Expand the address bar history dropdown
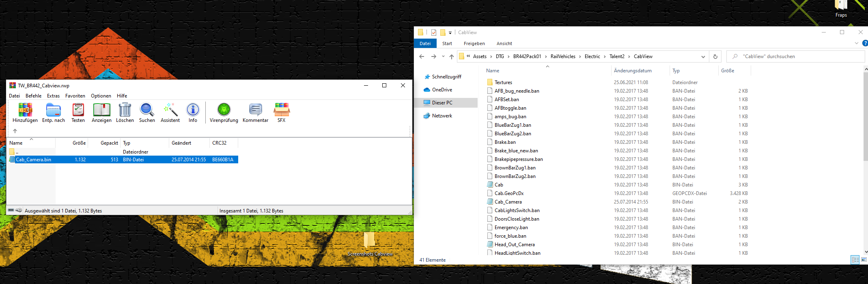868x284 pixels. coord(703,57)
